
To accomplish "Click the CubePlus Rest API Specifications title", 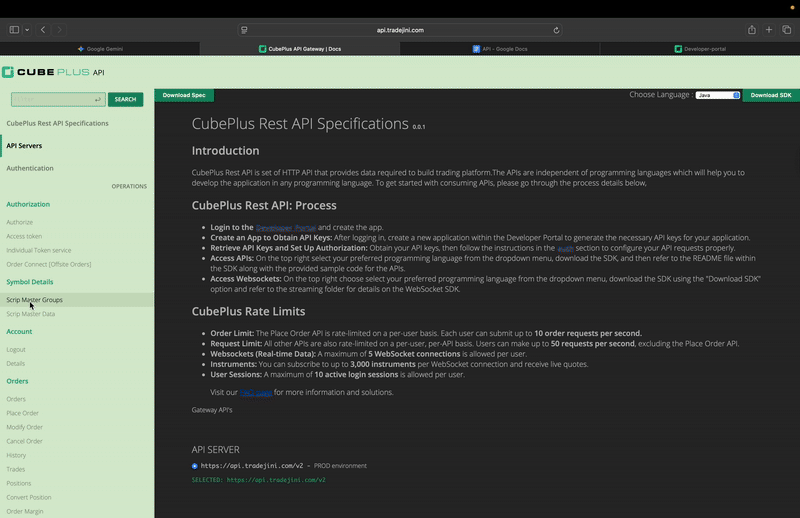I will (300, 124).
